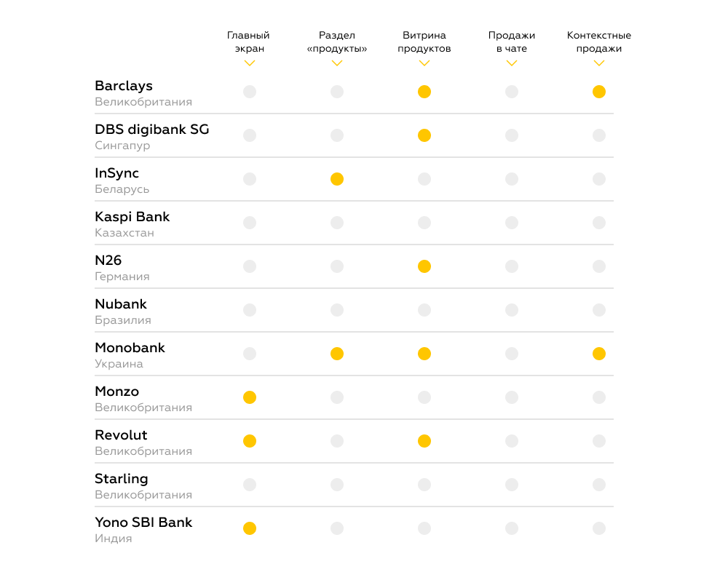728x572 pixels.
Task: Select Barclays yellow dot in Витрина продуктов
Action: 424,92
